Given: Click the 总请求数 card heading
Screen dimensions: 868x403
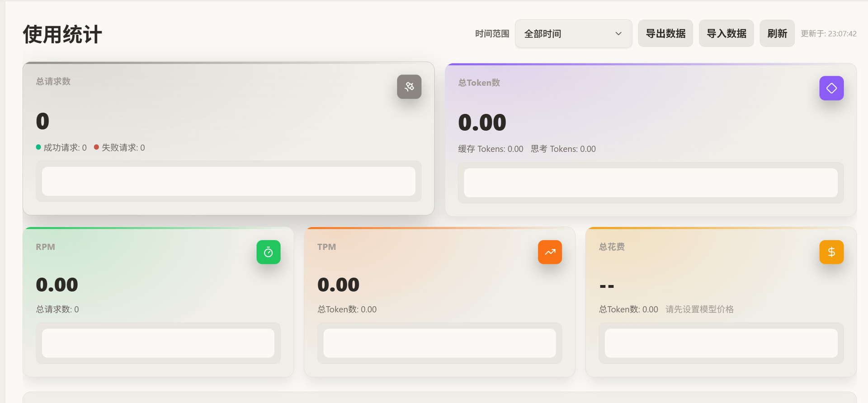Looking at the screenshot, I should [53, 81].
